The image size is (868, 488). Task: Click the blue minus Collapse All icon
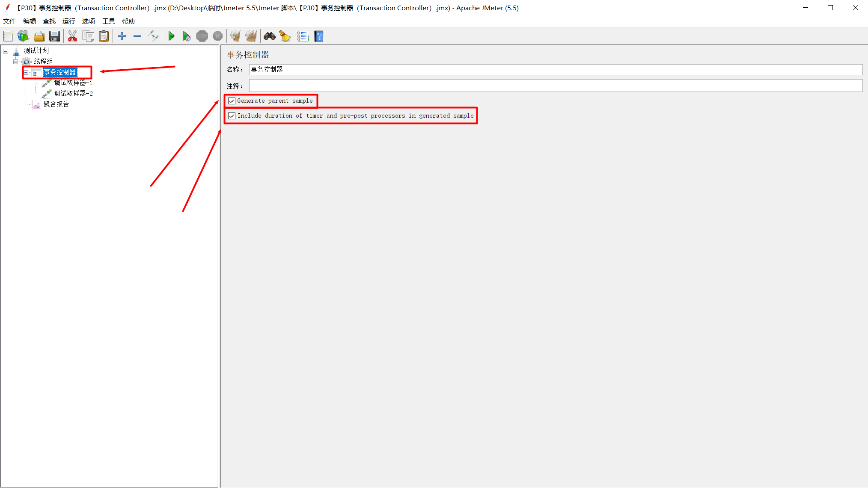pos(137,36)
